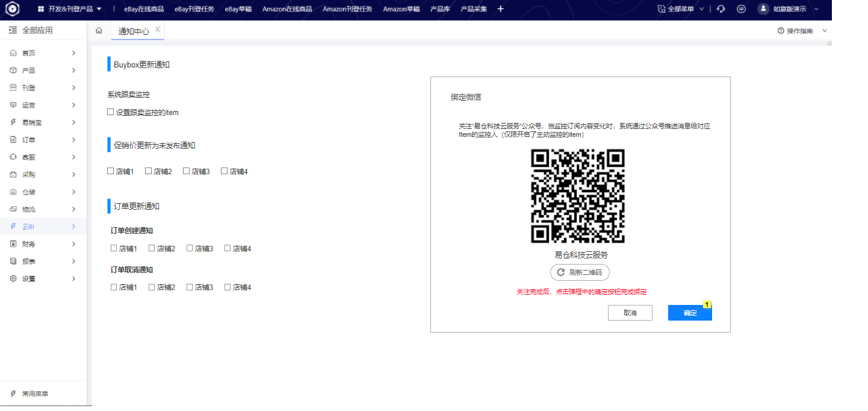Click the 如意版演示 username
This screenshot has width=868, height=411.
(x=790, y=9)
